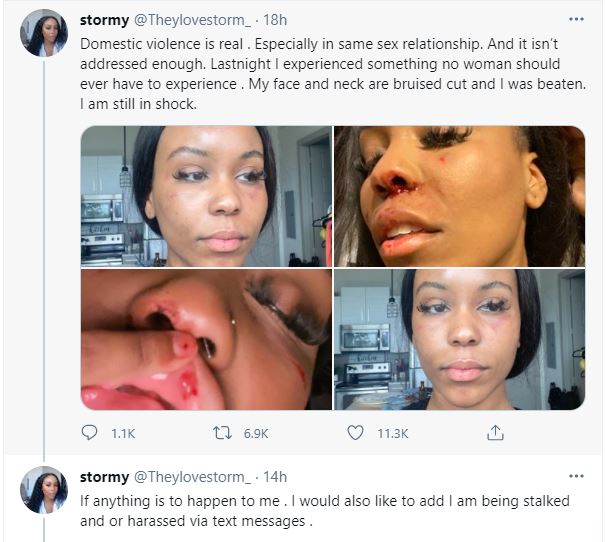Viewport: 605px width, 542px height.
Task: Open the three-dot menu on 18h tweet
Action: click(576, 19)
